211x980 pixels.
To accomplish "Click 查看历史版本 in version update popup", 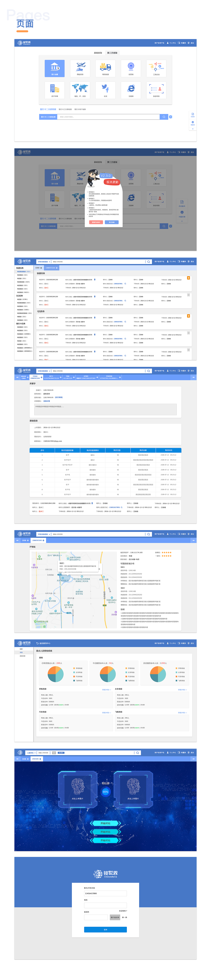I will [96, 222].
